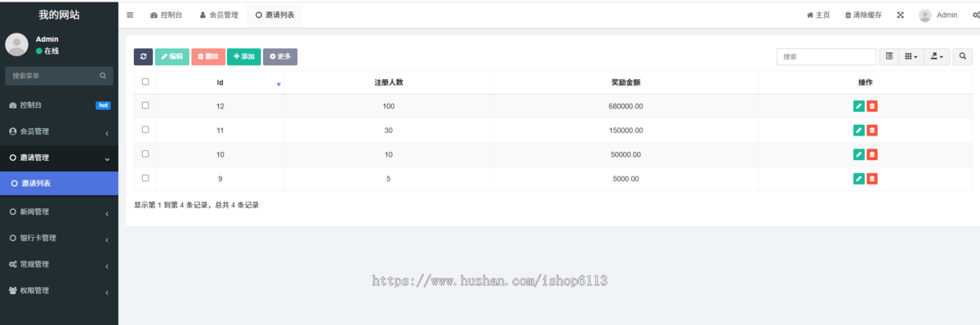The width and height of the screenshot is (980, 325).
Task: Collapse 邀请管理 sidebar section
Action: point(59,158)
